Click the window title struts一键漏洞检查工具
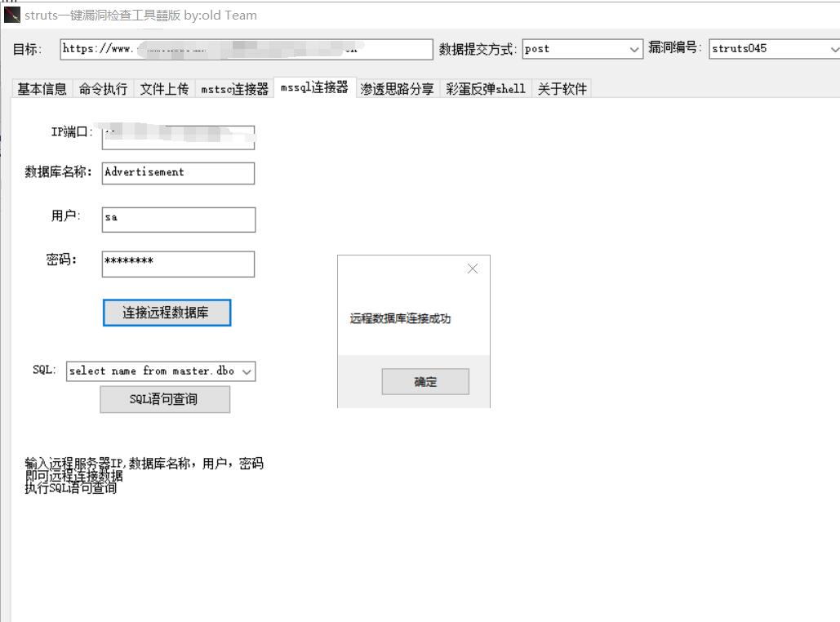 [x=141, y=15]
